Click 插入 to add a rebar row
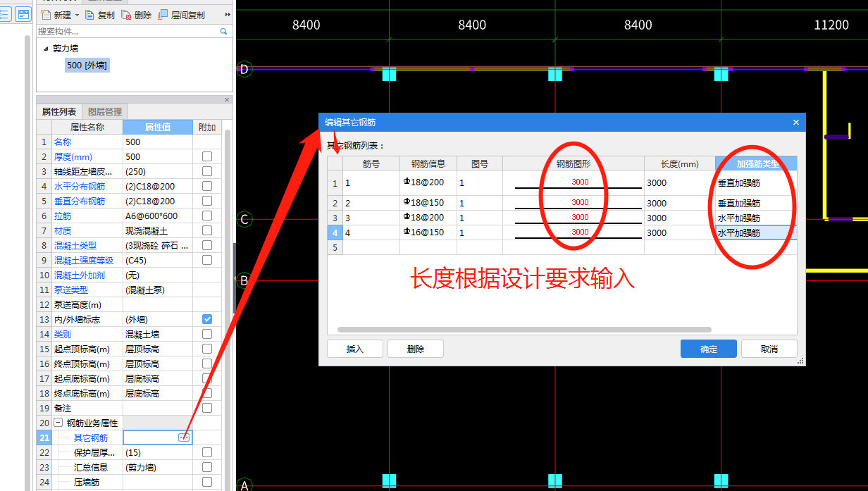The image size is (868, 491). coord(354,348)
